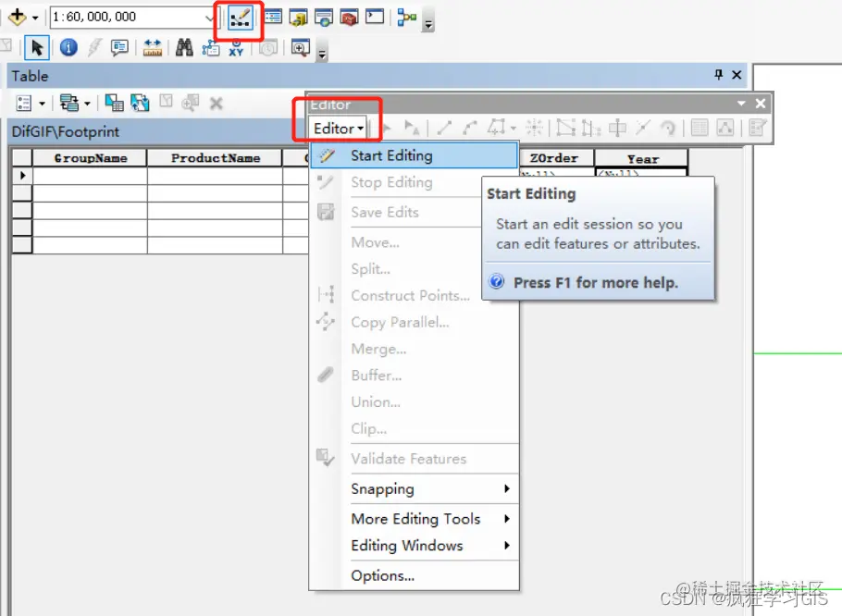This screenshot has height=616, width=842.
Task: Click the ZOrder column header
Action: [555, 158]
